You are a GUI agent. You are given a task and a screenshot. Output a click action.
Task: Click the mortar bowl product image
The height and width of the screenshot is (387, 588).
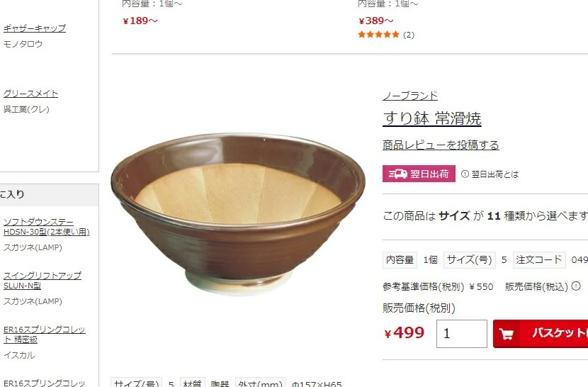[238, 214]
